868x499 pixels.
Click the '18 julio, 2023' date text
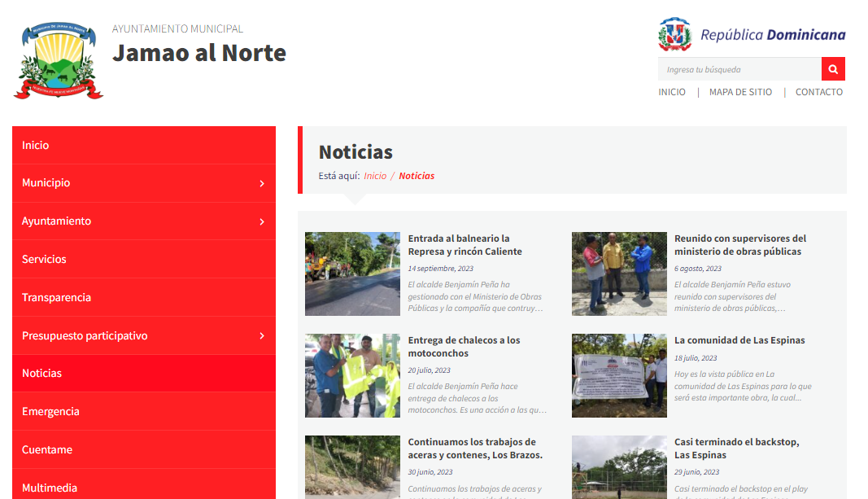pos(696,358)
